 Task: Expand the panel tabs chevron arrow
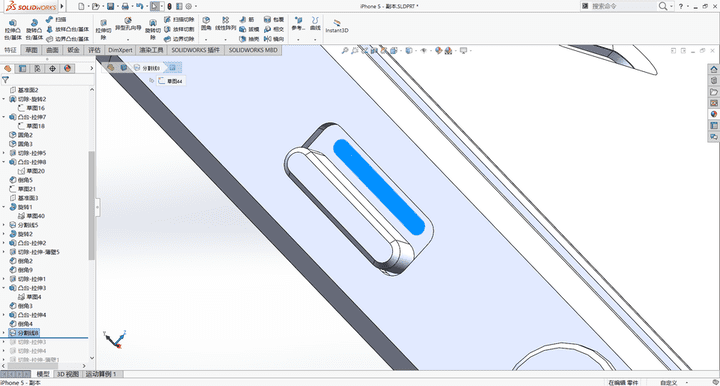(x=91, y=68)
